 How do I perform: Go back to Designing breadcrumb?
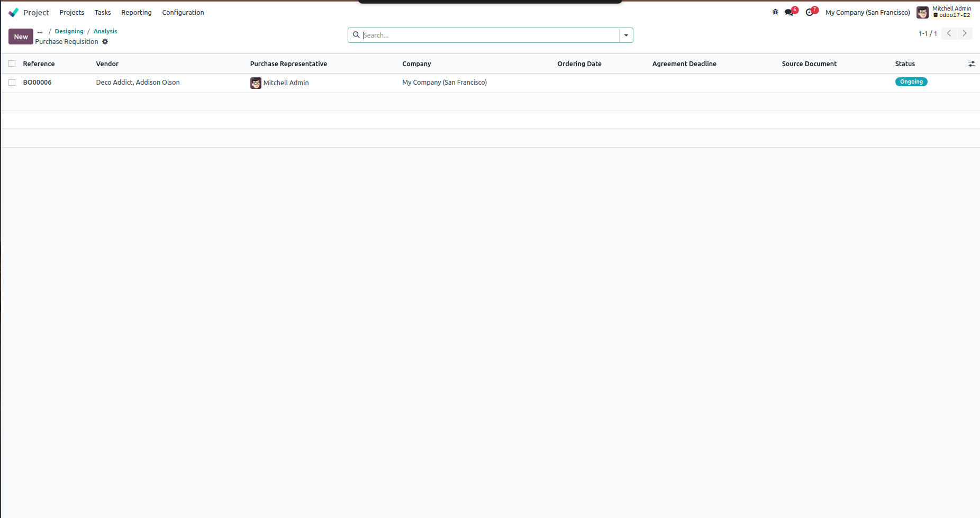[69, 31]
